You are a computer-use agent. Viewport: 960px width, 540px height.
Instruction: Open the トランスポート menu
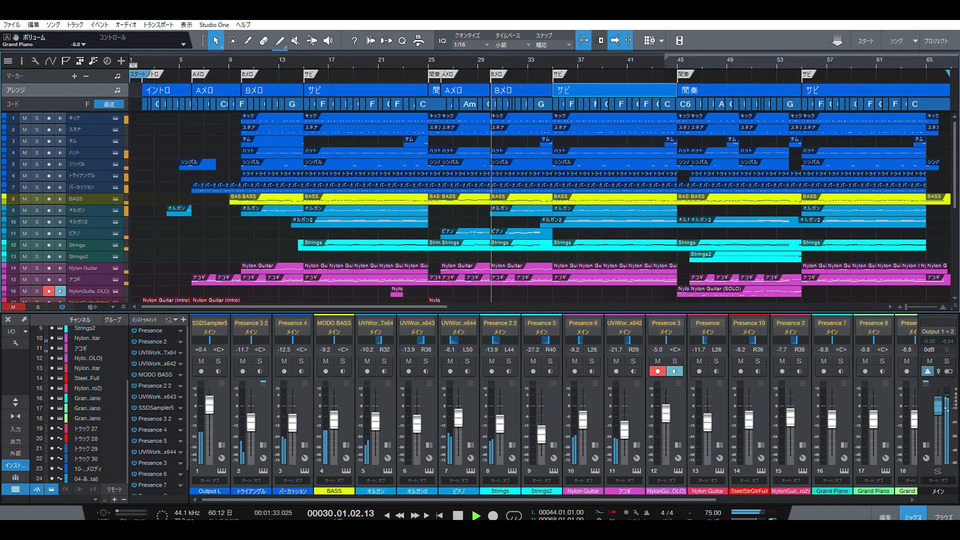click(x=157, y=23)
